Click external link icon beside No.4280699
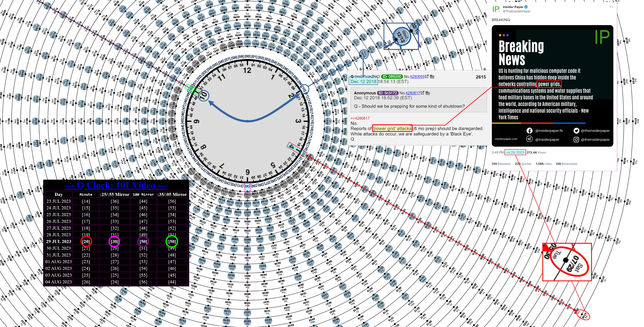Screen dimensions: 644x327 (427, 76)
